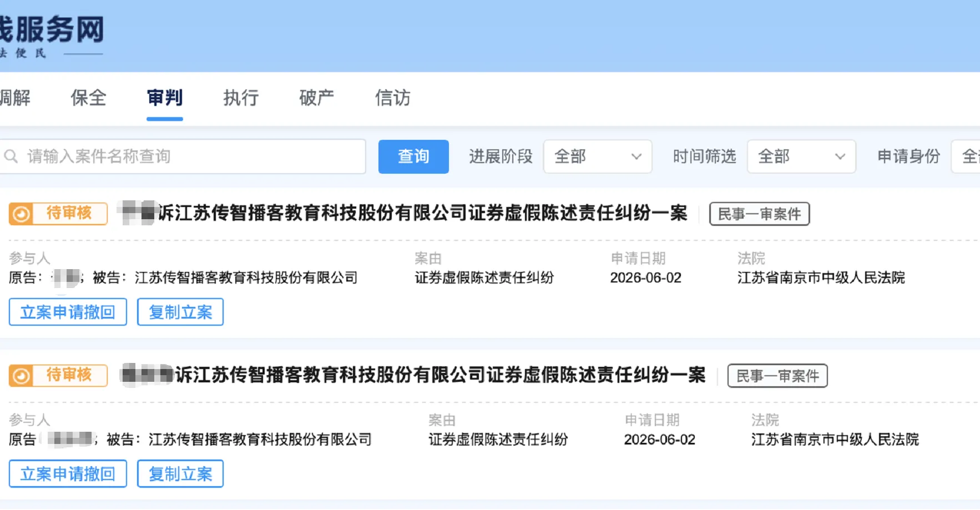This screenshot has height=510, width=980.
Task: Open the 执行 tab
Action: 241,98
